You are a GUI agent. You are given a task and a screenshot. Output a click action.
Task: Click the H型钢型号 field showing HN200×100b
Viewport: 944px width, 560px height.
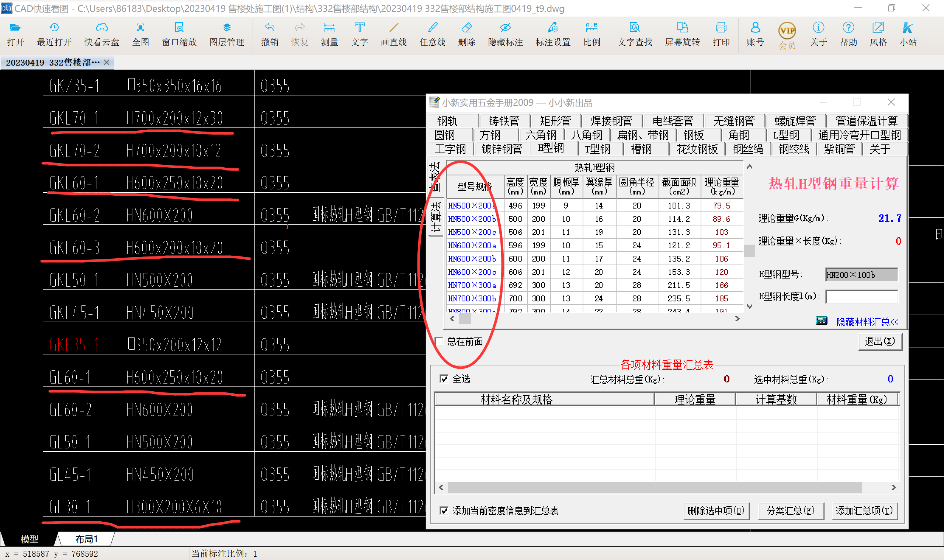[861, 275]
